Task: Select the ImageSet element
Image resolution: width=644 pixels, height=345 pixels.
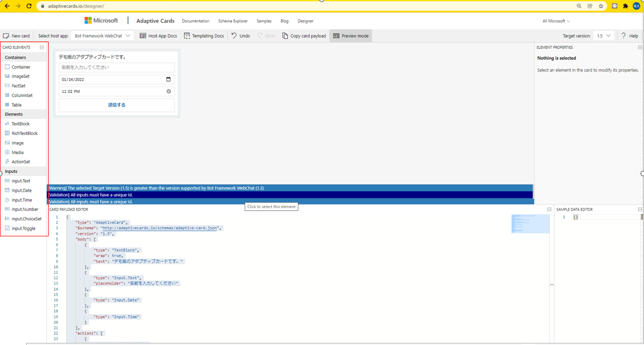Action: click(x=17, y=76)
